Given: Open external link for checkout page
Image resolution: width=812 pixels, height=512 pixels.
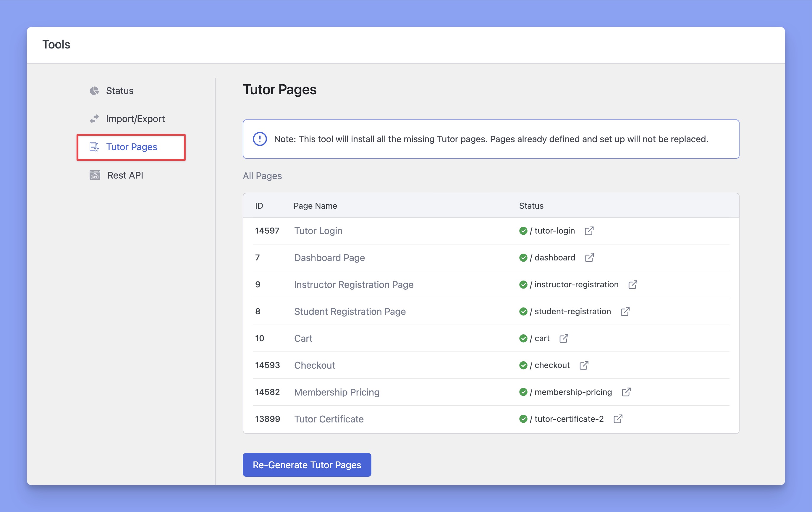Looking at the screenshot, I should (x=584, y=365).
